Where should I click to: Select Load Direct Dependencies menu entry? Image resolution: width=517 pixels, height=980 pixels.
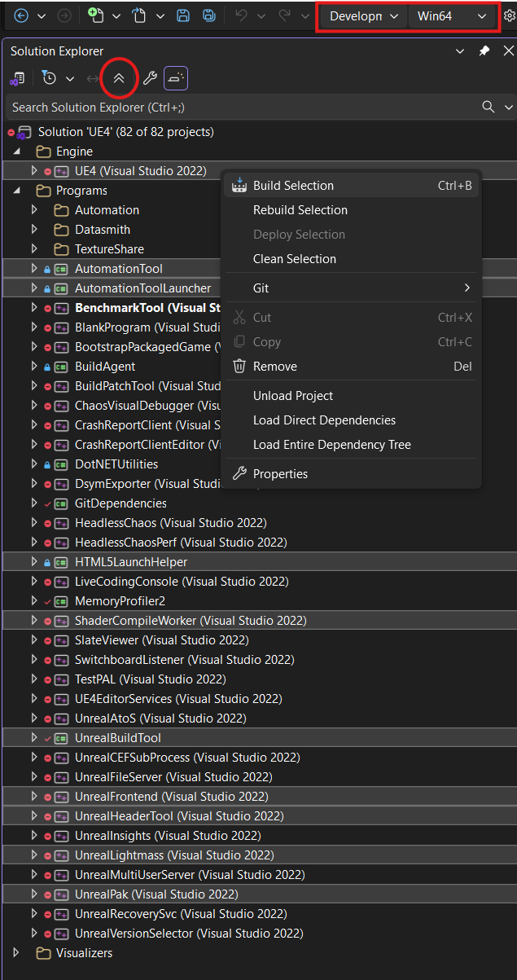pyautogui.click(x=351, y=420)
